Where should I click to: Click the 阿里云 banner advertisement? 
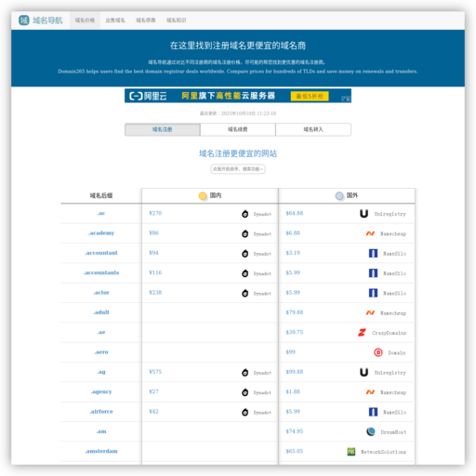[x=238, y=96]
